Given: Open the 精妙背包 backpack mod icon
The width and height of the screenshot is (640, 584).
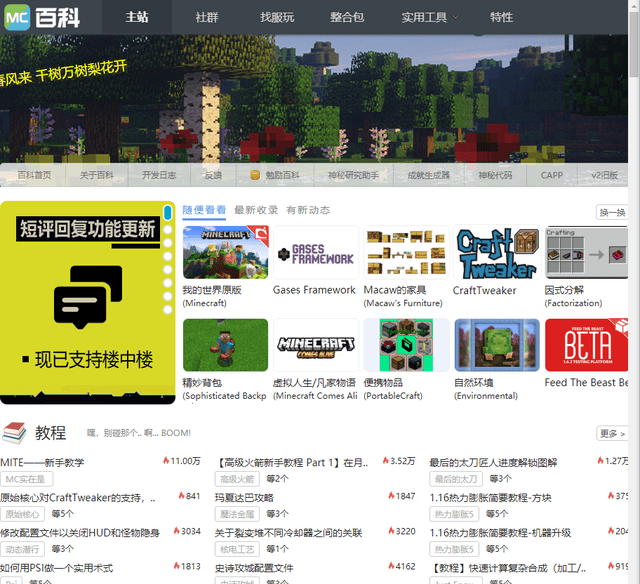Looking at the screenshot, I should pos(226,345).
